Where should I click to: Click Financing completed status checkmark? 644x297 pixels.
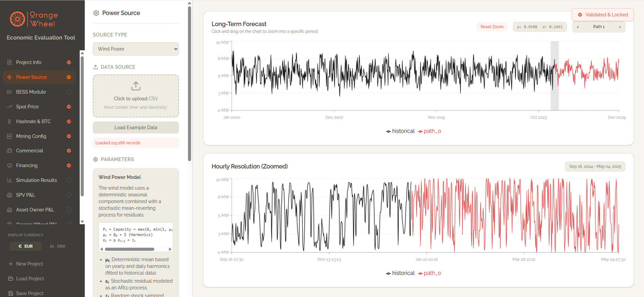(69, 166)
